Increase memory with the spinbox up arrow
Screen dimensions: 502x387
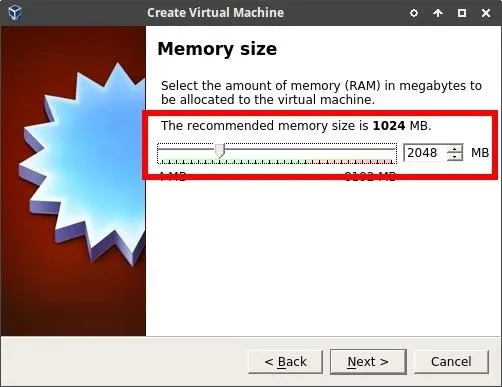click(x=455, y=149)
